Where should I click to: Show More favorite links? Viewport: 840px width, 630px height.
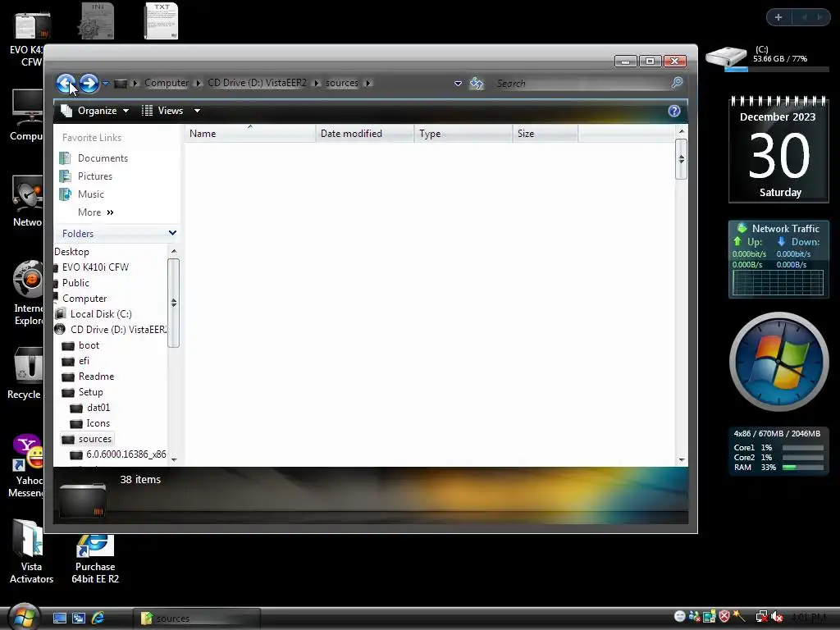pyautogui.click(x=95, y=212)
